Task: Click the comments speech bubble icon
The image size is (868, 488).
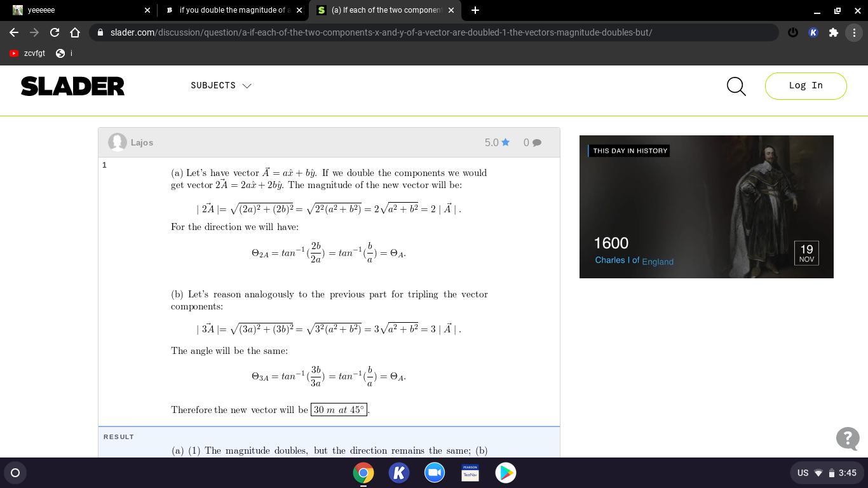Action: (537, 143)
